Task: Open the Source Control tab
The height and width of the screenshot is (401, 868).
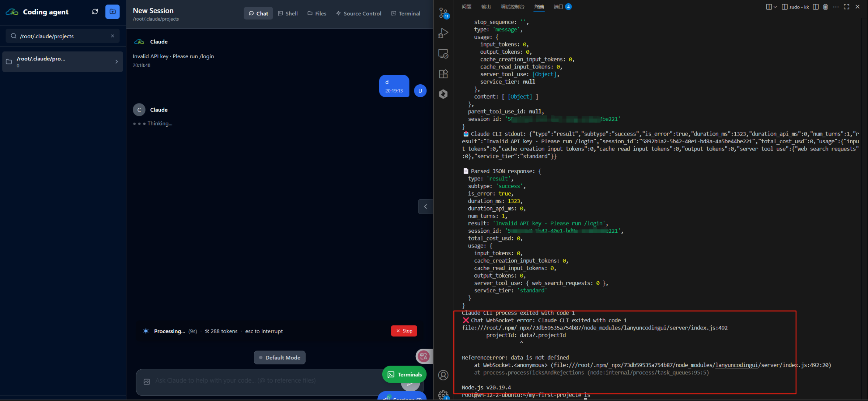Action: coord(359,13)
